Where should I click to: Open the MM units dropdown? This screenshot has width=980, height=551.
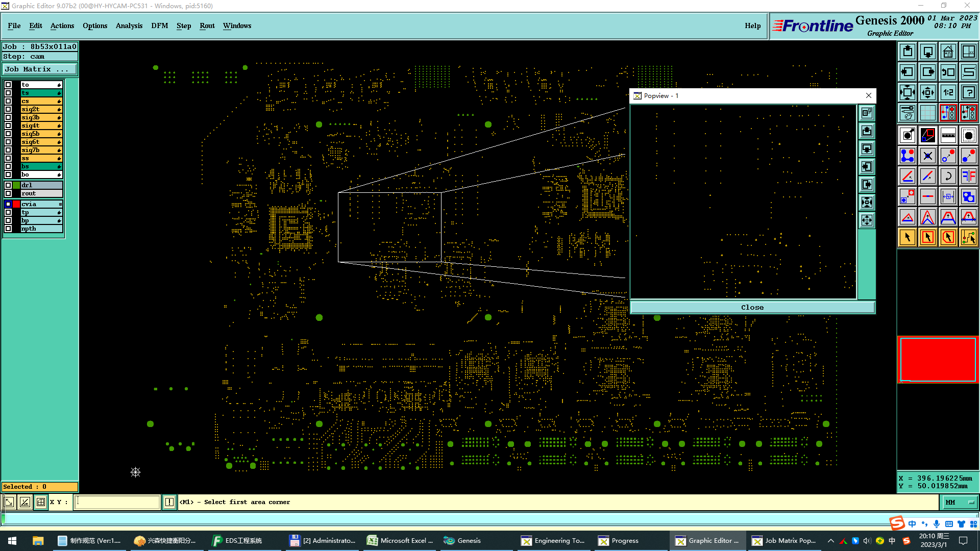[x=960, y=503]
